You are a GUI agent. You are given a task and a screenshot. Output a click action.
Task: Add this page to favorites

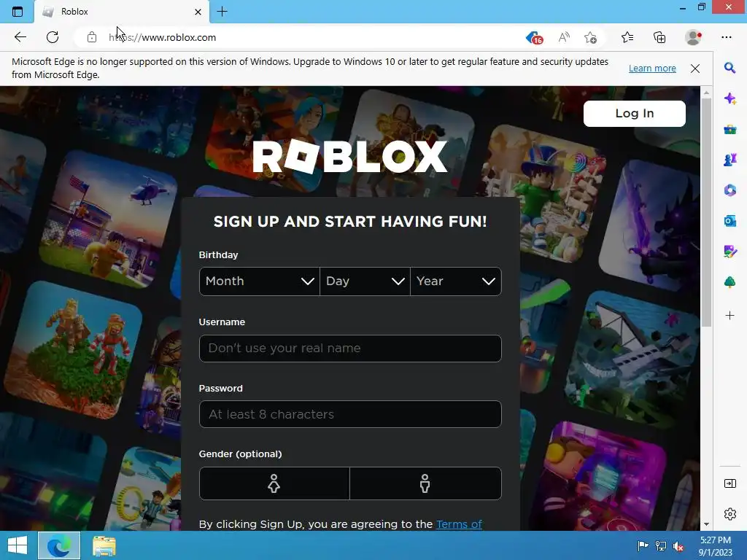590,37
